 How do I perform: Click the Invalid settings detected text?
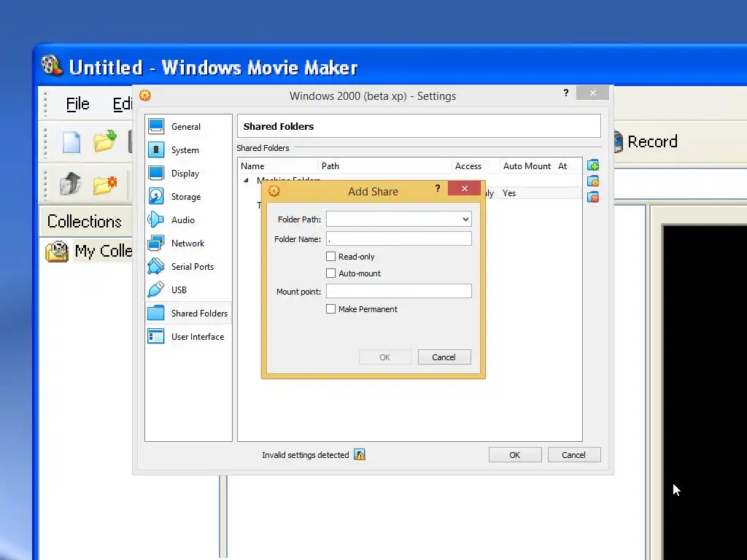(x=306, y=455)
